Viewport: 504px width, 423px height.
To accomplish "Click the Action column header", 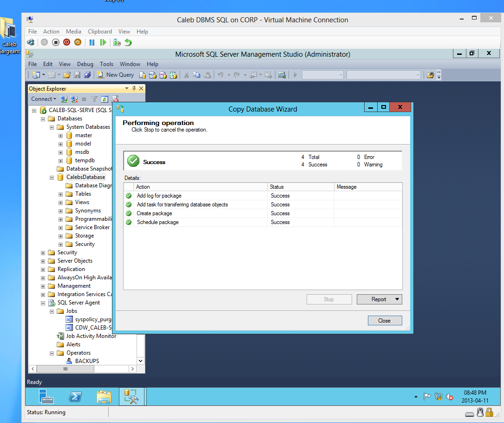I will 201,187.
